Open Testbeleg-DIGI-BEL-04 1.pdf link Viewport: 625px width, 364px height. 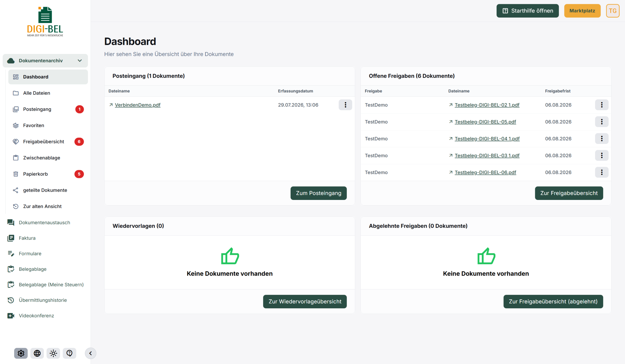(x=487, y=139)
